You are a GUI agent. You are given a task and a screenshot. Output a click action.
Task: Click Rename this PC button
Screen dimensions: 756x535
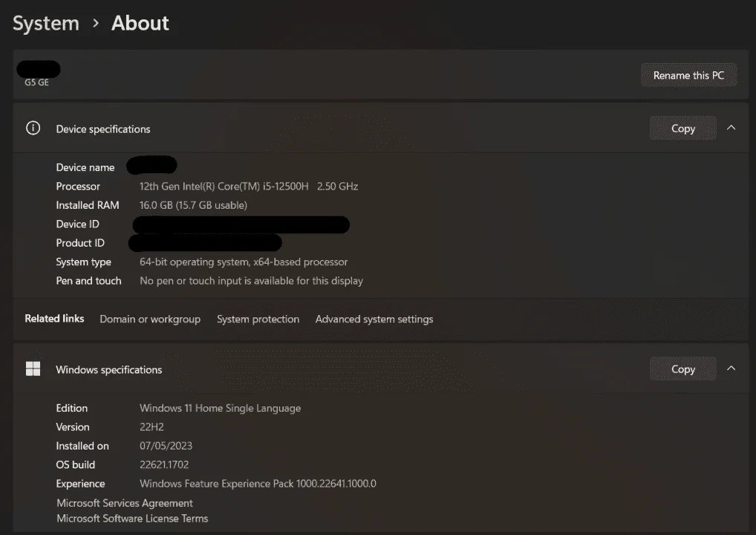point(688,75)
